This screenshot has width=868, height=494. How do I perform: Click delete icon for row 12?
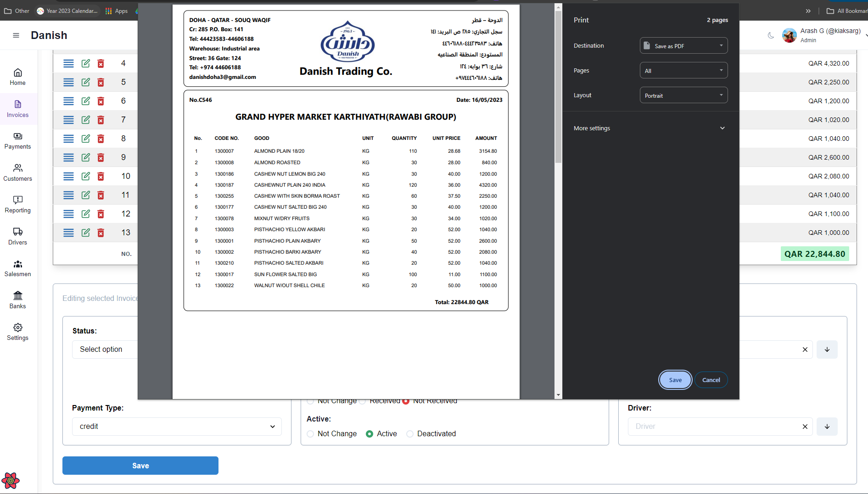(x=101, y=214)
